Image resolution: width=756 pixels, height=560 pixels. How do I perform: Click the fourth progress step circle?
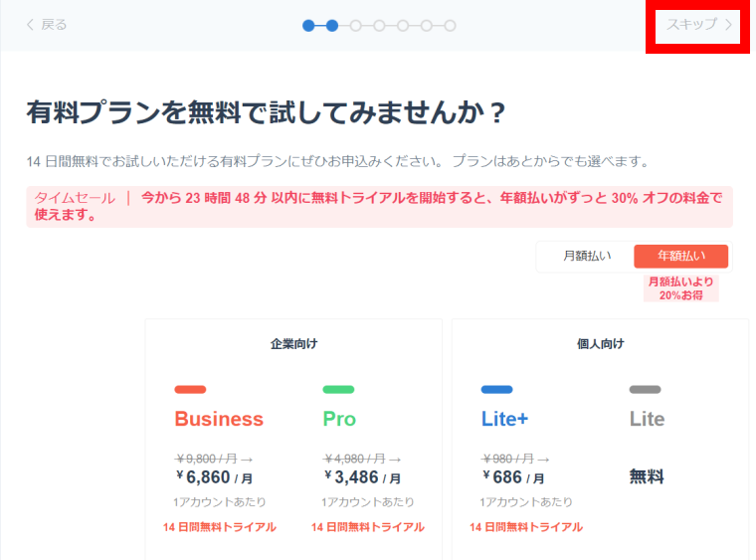click(379, 25)
